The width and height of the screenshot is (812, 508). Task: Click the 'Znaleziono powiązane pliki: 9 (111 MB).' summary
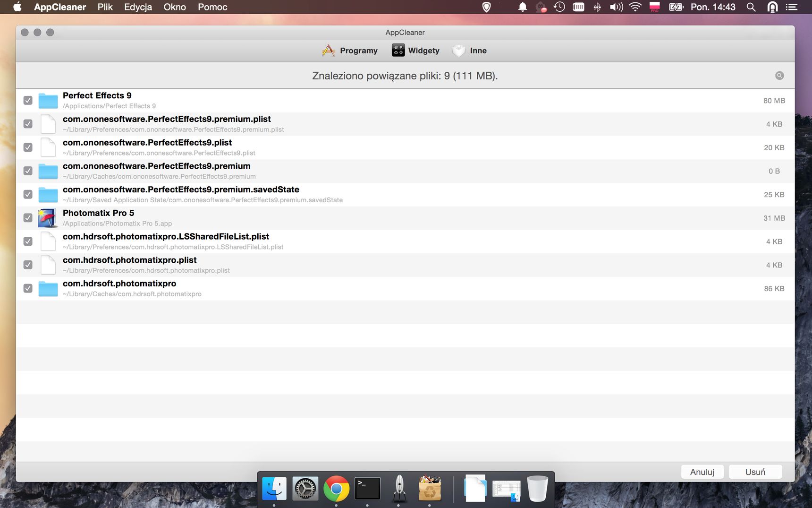(x=405, y=76)
